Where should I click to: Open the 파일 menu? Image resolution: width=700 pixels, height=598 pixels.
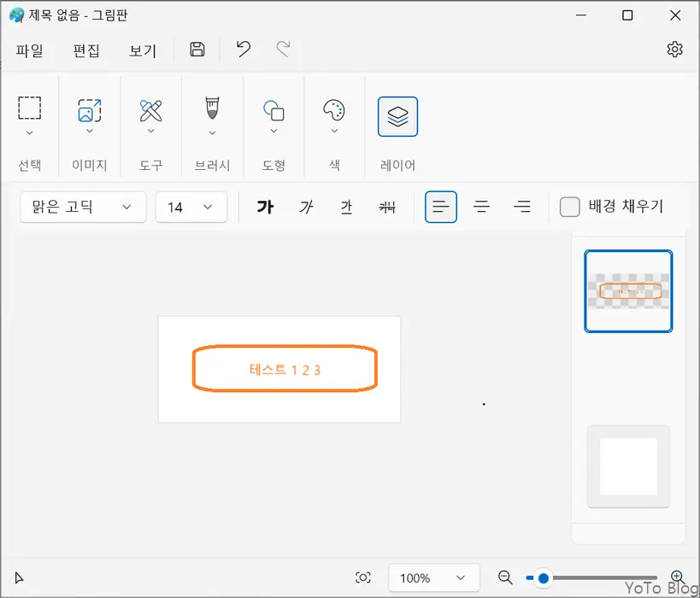(x=29, y=50)
